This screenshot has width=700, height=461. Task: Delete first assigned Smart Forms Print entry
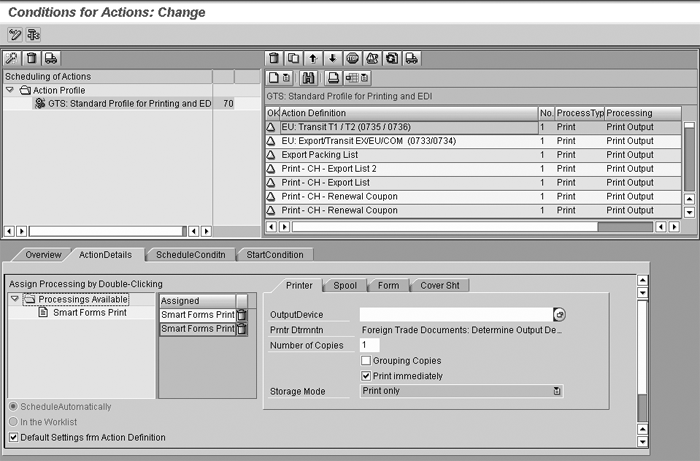[x=241, y=315]
